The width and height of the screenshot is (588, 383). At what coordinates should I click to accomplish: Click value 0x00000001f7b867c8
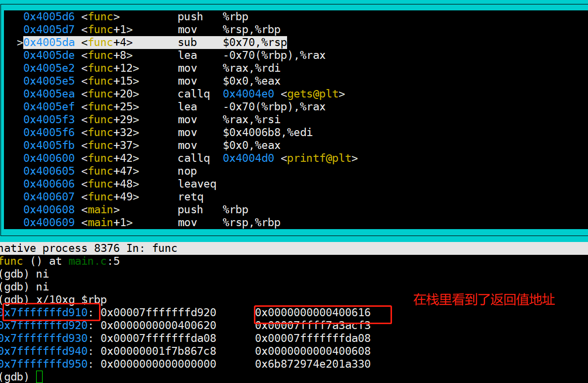pyautogui.click(x=158, y=351)
